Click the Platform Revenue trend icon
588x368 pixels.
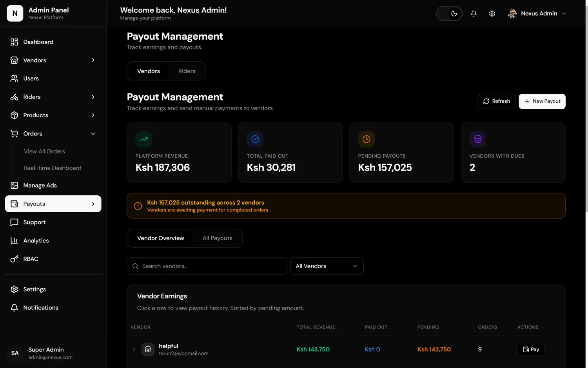(x=144, y=139)
